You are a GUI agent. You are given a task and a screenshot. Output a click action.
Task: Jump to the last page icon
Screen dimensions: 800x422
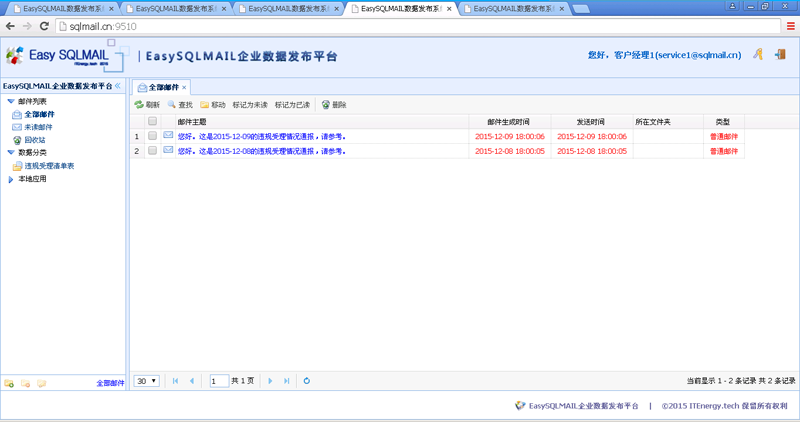click(287, 381)
